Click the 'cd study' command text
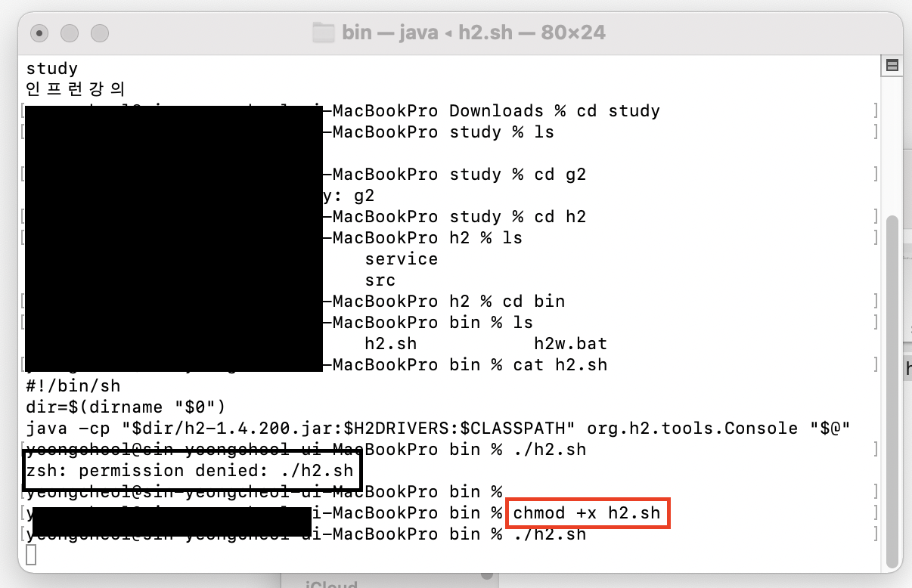 pos(619,111)
